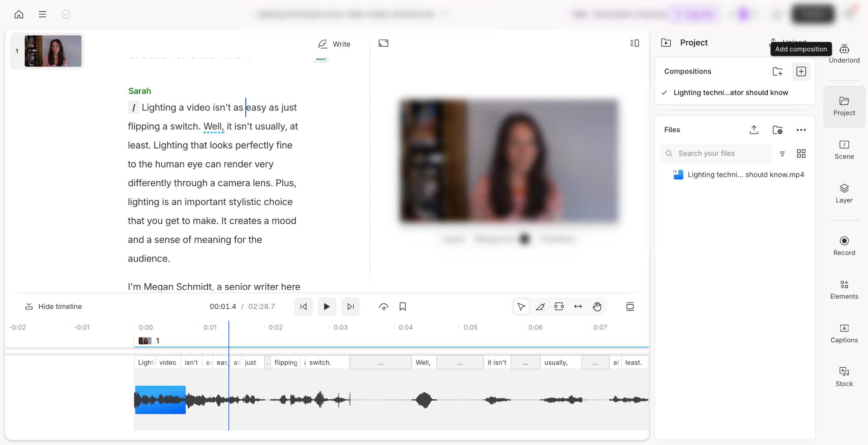Select the pointer selection tool in timeline toolbar
Viewport: 868px width, 445px height.
pyautogui.click(x=521, y=306)
